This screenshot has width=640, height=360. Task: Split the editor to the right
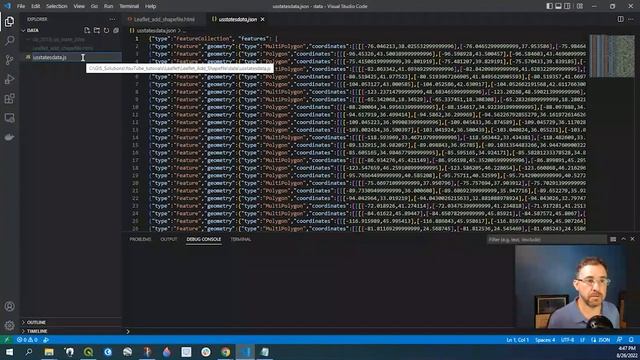[620, 19]
